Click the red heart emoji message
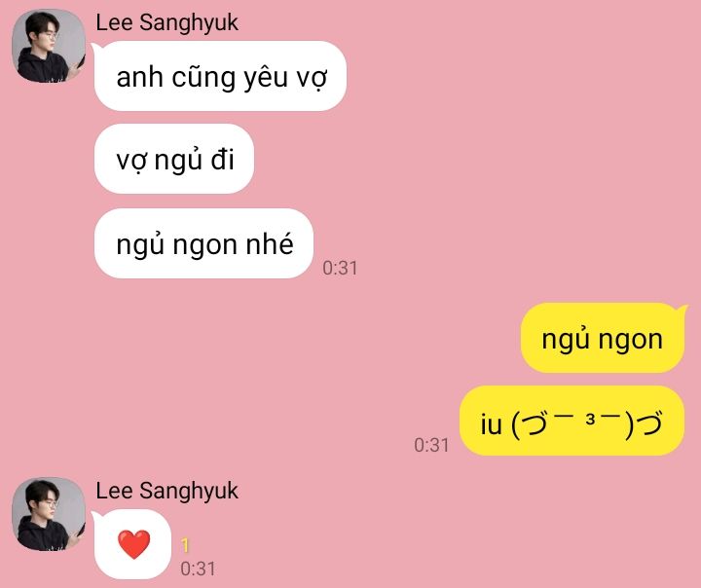 point(133,544)
